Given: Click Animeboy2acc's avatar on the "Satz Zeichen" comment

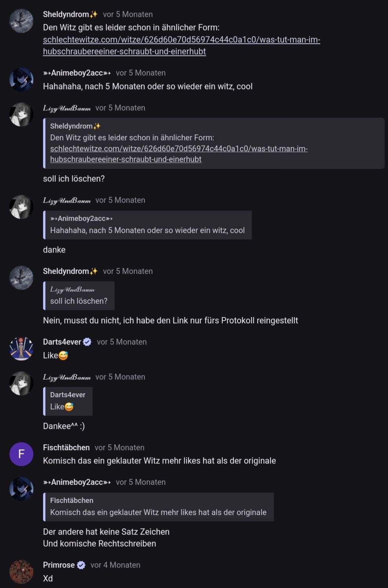Looking at the screenshot, I should (x=21, y=489).
